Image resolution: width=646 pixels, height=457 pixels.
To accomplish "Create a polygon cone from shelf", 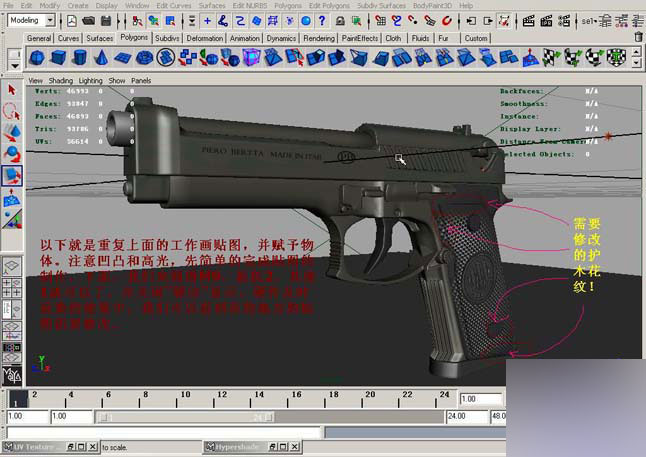I will [101, 58].
